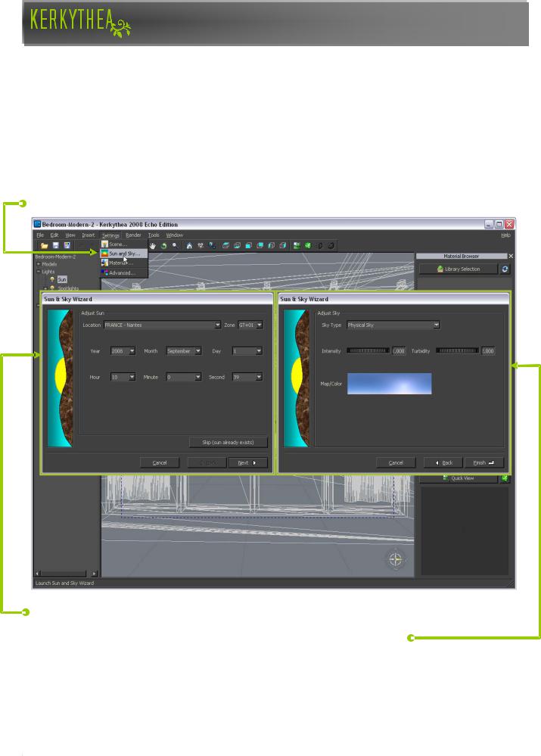Click the green icon right of Start Render
The image size is (541, 756).
click(308, 246)
